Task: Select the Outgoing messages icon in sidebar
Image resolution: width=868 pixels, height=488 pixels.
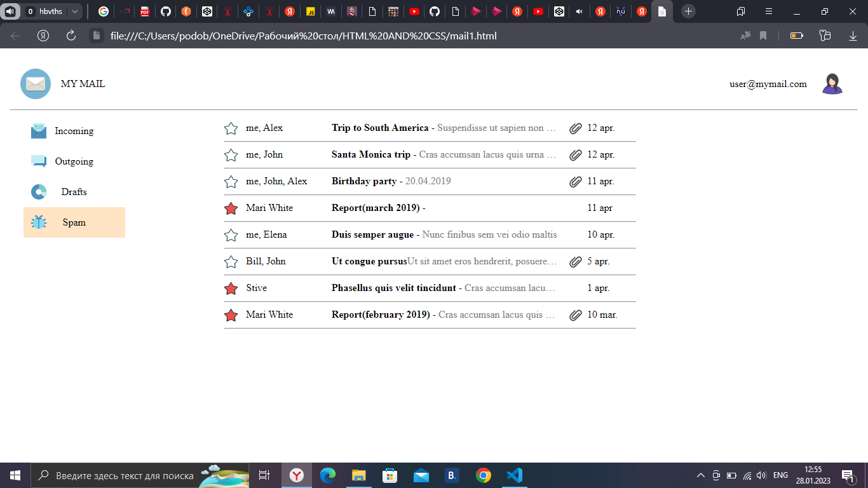Action: (40, 161)
